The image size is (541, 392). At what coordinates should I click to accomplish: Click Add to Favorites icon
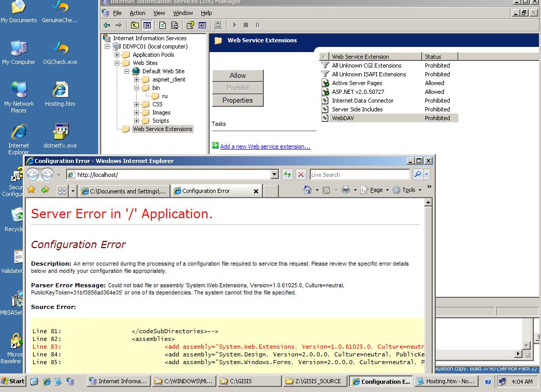pyautogui.click(x=45, y=190)
